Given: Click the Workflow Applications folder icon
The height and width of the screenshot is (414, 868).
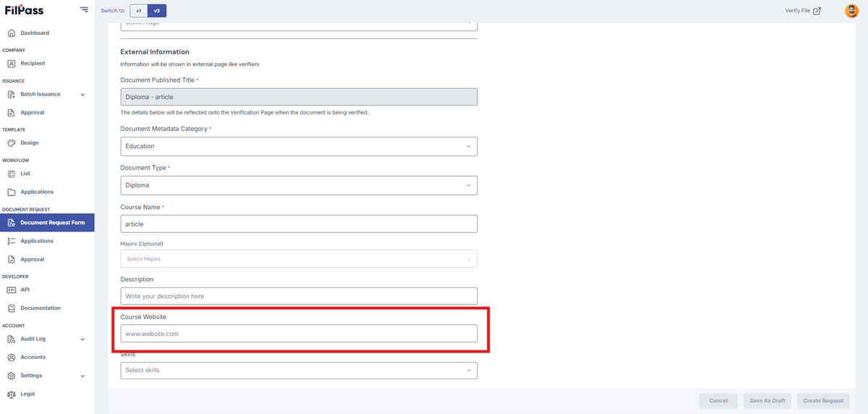Looking at the screenshot, I should 12,193.
